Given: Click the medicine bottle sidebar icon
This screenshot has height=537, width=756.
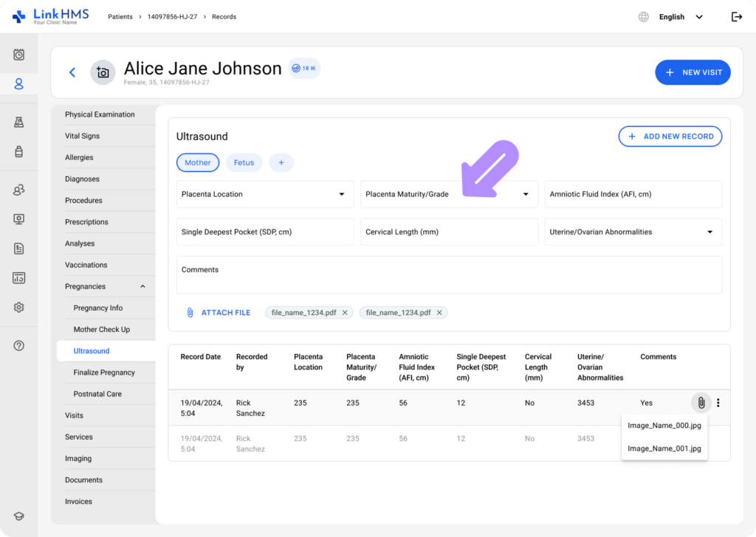Looking at the screenshot, I should (x=18, y=151).
